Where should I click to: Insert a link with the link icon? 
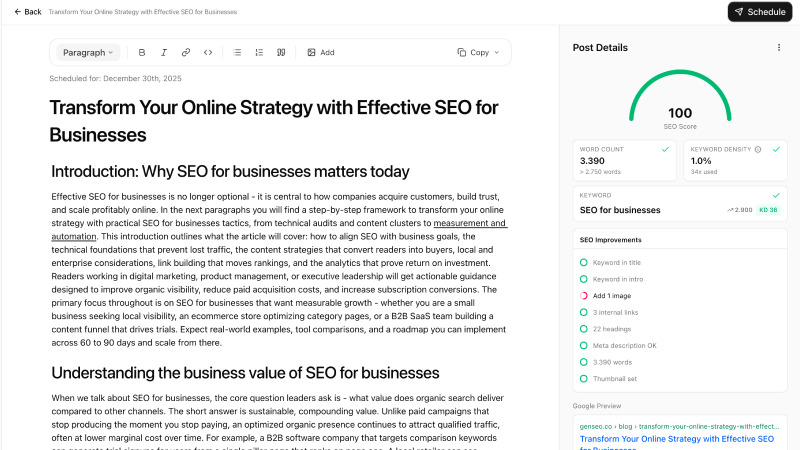(186, 53)
